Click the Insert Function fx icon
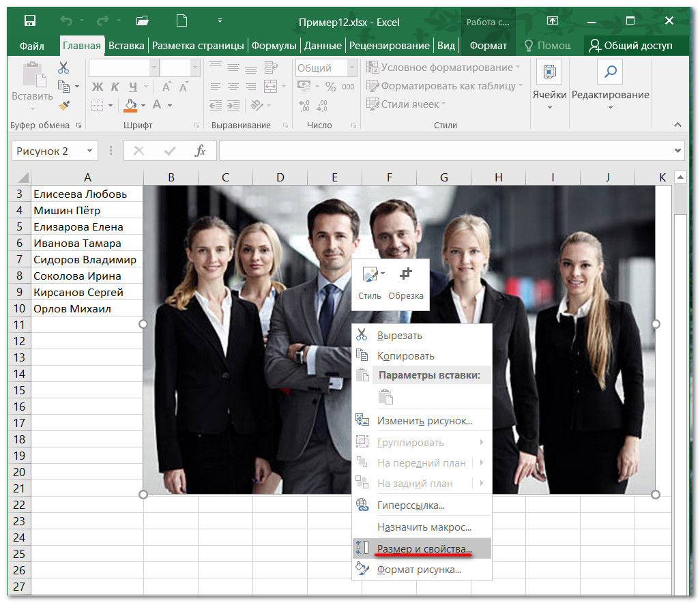The width and height of the screenshot is (700, 603). pos(200,151)
